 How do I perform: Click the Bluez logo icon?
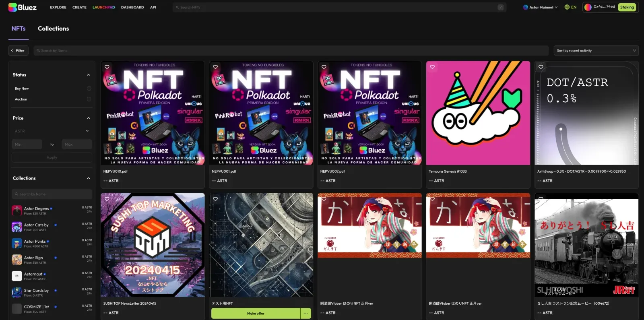[x=12, y=7]
